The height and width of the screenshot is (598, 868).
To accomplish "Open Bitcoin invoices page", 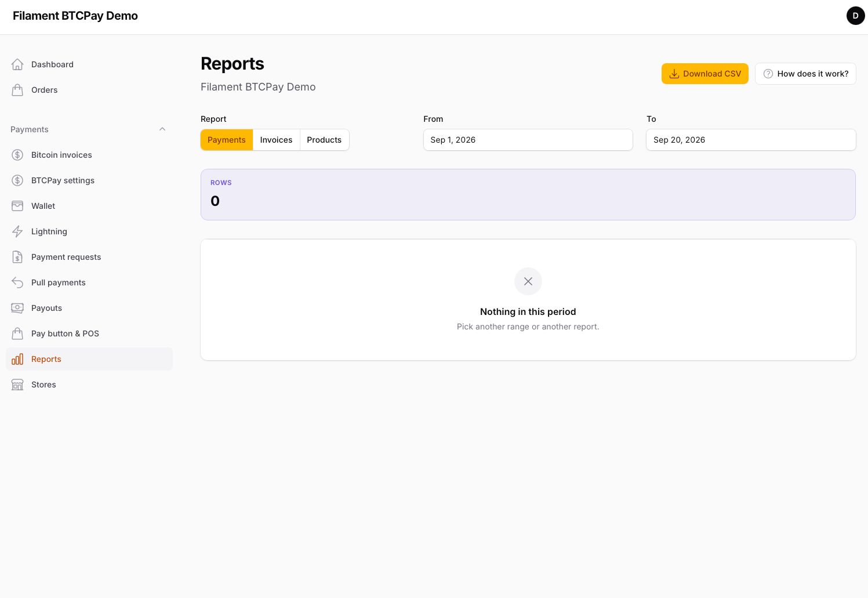I will [x=89, y=155].
